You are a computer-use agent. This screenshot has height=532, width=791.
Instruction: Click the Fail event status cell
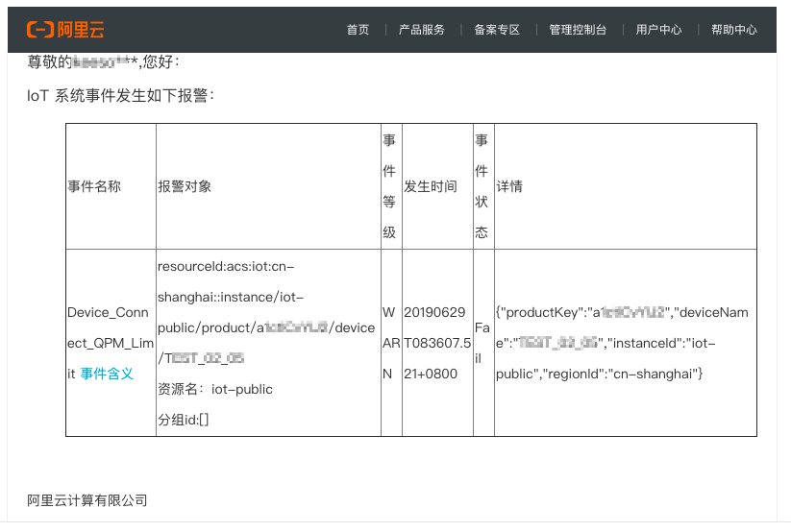coord(483,343)
